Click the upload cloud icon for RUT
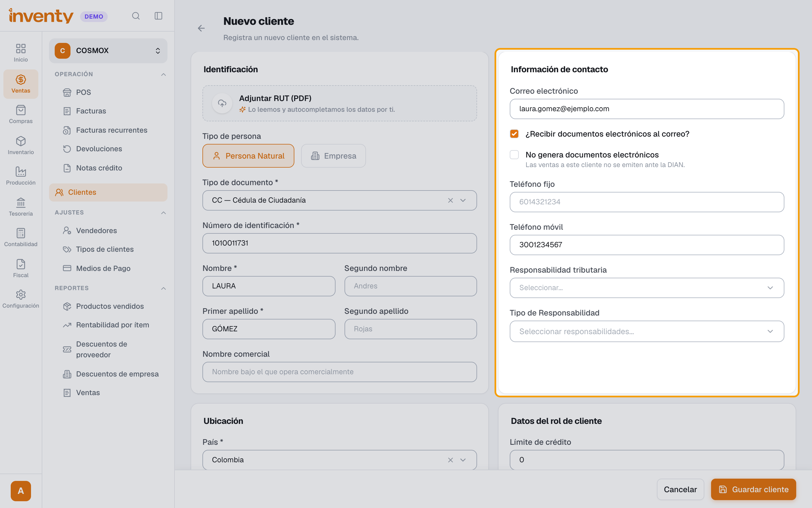 tap(222, 104)
